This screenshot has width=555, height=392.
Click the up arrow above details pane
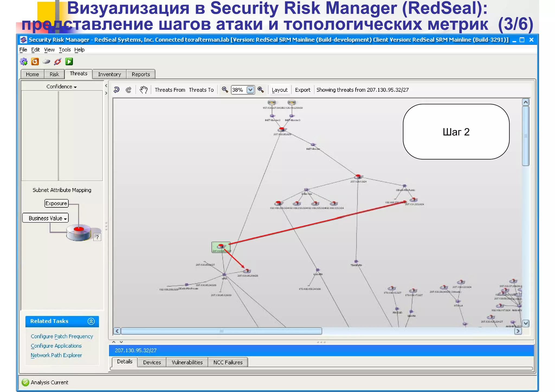pyautogui.click(x=114, y=342)
